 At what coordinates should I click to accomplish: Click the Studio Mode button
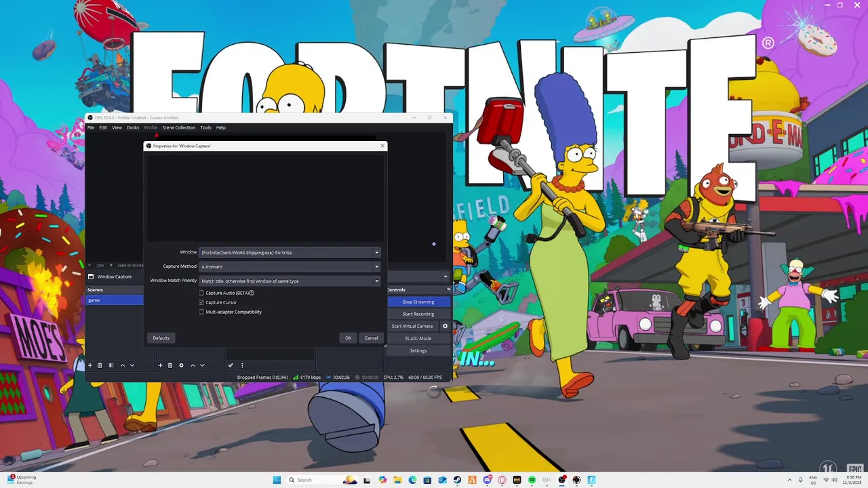tap(418, 338)
